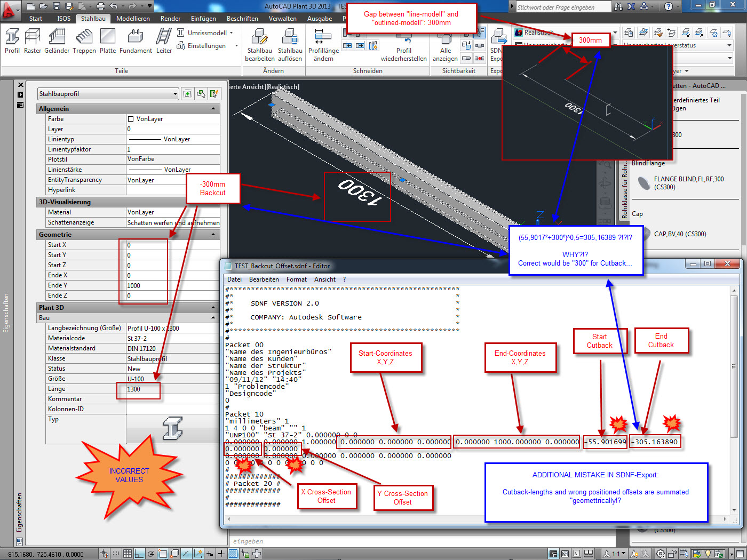Click the Quick Select icon in properties palette
Screen dimensions: 747x560
[x=214, y=94]
